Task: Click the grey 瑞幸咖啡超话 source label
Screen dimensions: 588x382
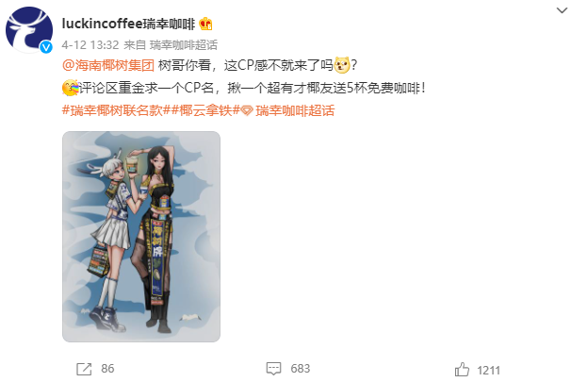Action: point(184,45)
